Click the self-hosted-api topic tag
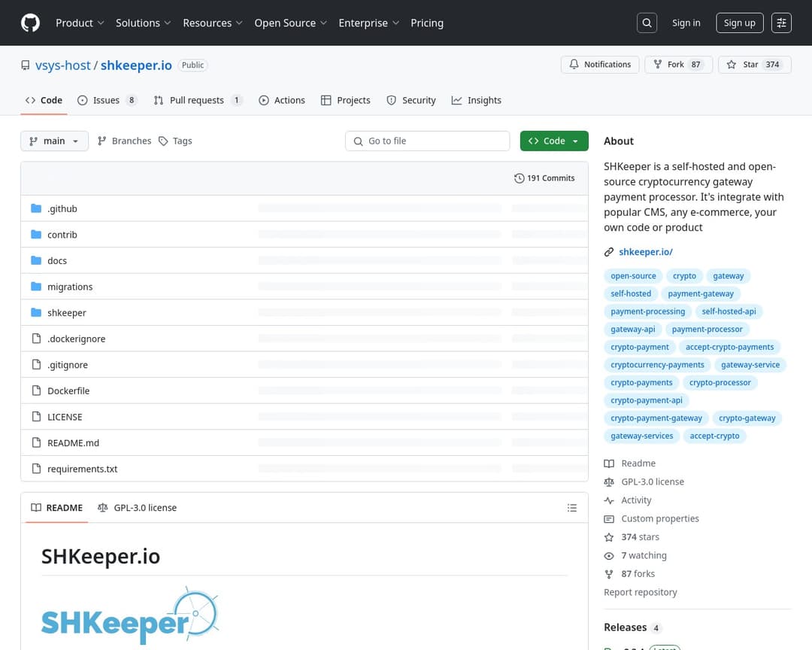 point(729,311)
